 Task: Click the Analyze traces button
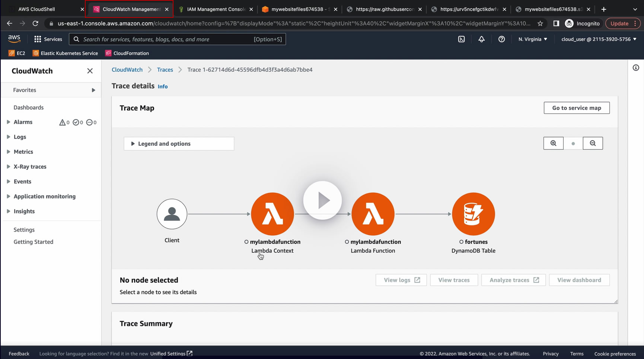click(514, 280)
